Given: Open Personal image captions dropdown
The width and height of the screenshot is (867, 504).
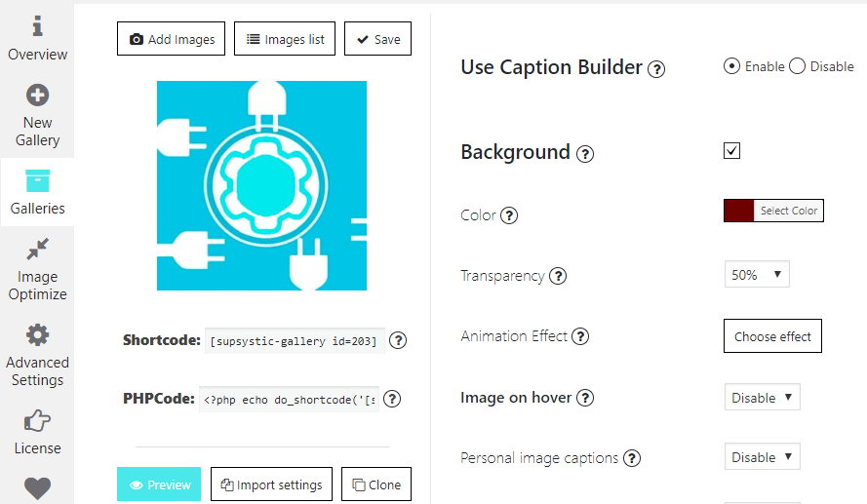Looking at the screenshot, I should pos(762,457).
